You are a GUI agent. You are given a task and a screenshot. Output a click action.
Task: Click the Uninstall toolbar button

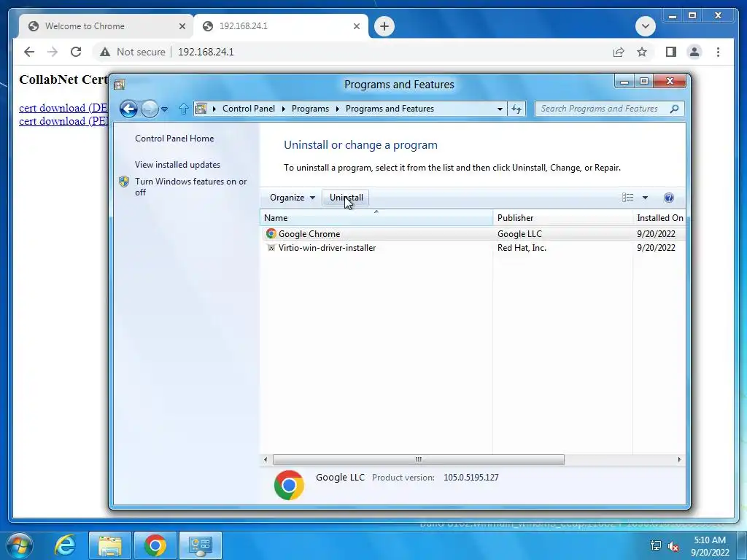point(346,198)
